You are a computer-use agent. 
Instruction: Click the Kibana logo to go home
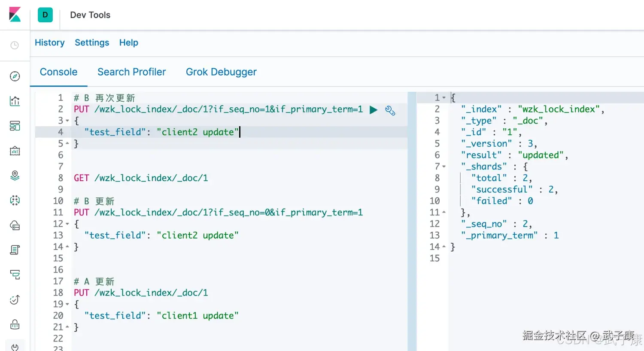tap(14, 14)
